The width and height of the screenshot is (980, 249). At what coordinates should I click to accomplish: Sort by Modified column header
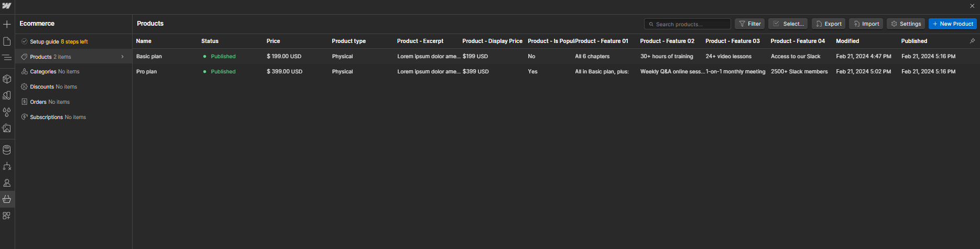tap(847, 41)
